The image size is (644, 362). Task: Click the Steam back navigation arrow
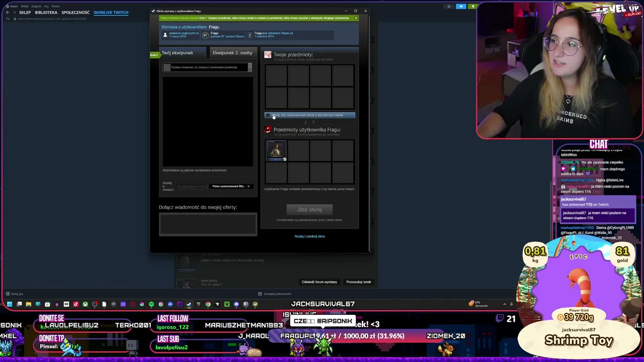click(7, 13)
